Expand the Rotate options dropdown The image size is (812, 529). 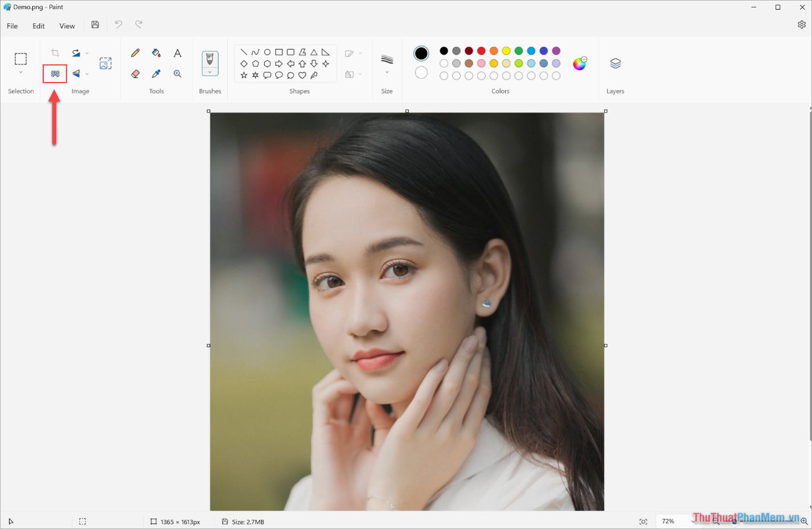coord(87,52)
